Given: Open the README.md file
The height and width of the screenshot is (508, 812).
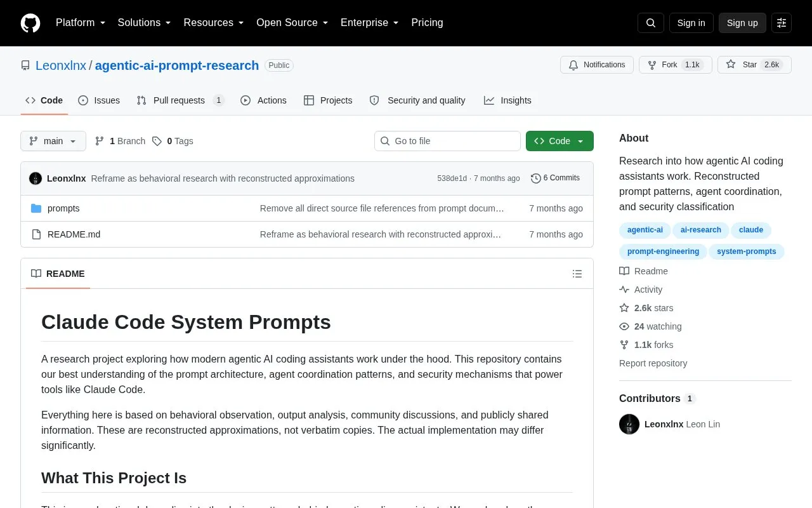Looking at the screenshot, I should [74, 234].
